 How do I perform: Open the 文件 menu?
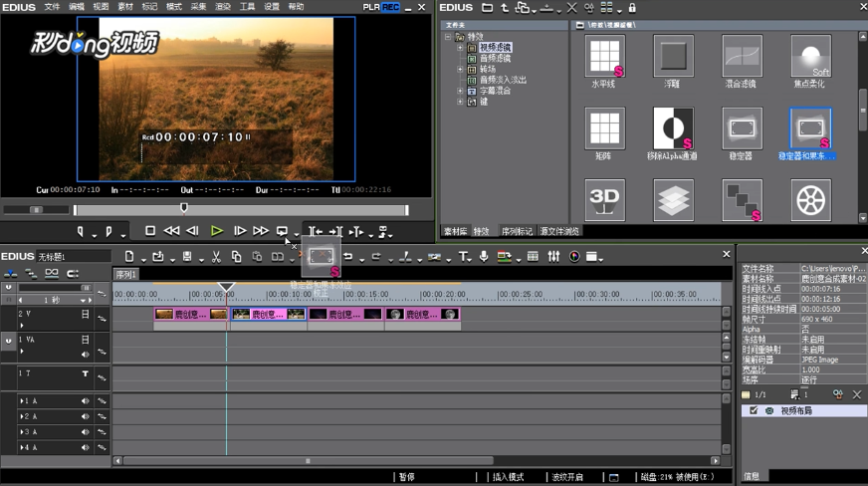pyautogui.click(x=52, y=7)
